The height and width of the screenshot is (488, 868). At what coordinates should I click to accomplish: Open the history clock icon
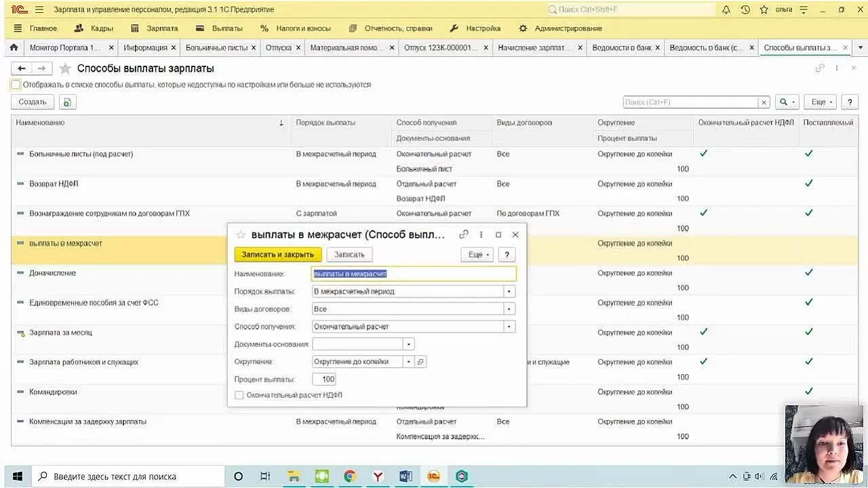point(745,9)
